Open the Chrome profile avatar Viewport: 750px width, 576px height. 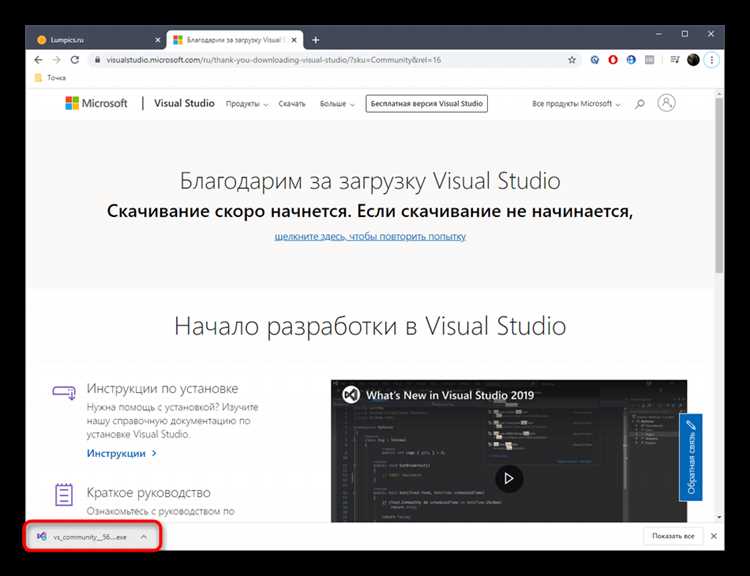693,60
